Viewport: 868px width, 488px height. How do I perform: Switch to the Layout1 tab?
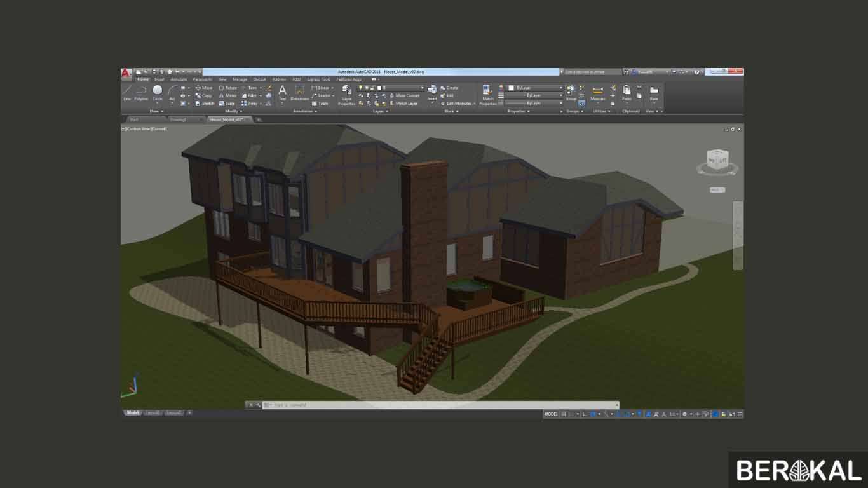(153, 412)
